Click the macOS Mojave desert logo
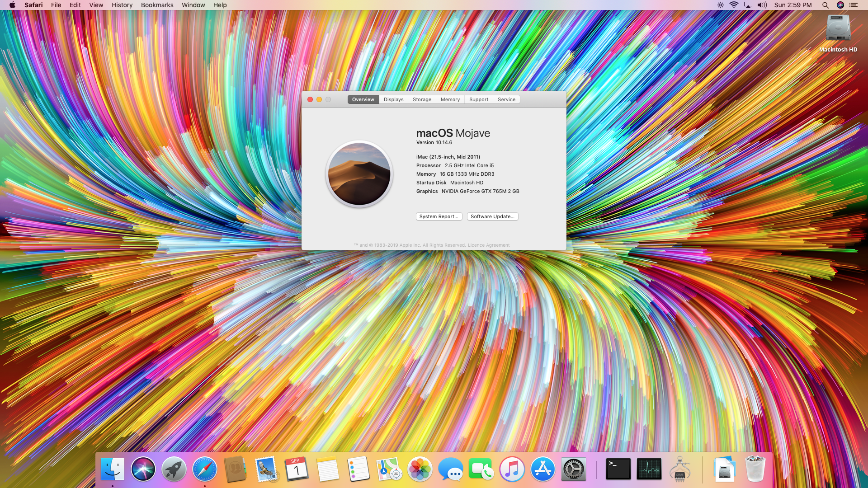The width and height of the screenshot is (868, 488). coord(359,174)
